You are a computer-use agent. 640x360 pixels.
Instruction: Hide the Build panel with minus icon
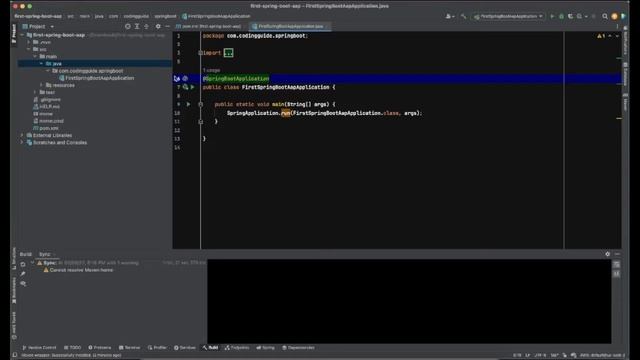[x=617, y=254]
